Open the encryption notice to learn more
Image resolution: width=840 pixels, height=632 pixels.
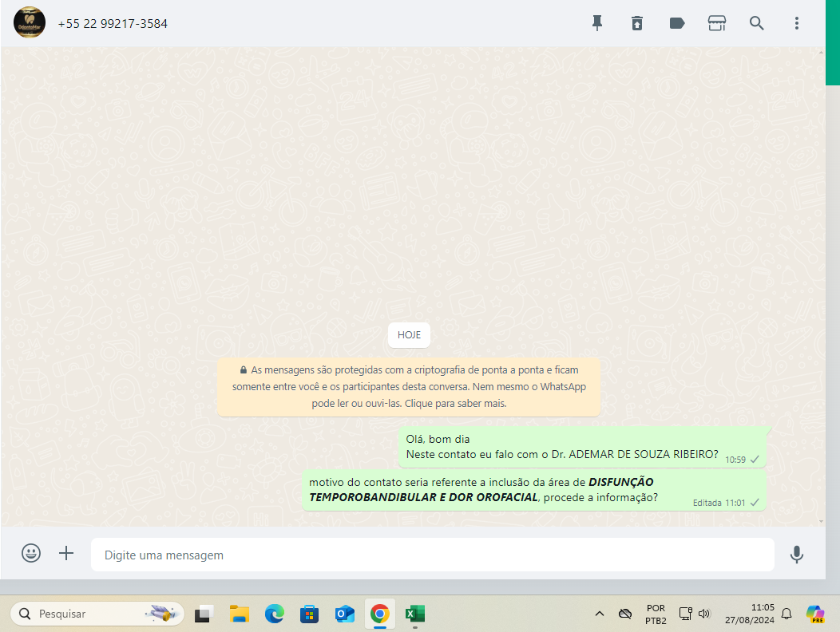coord(409,387)
